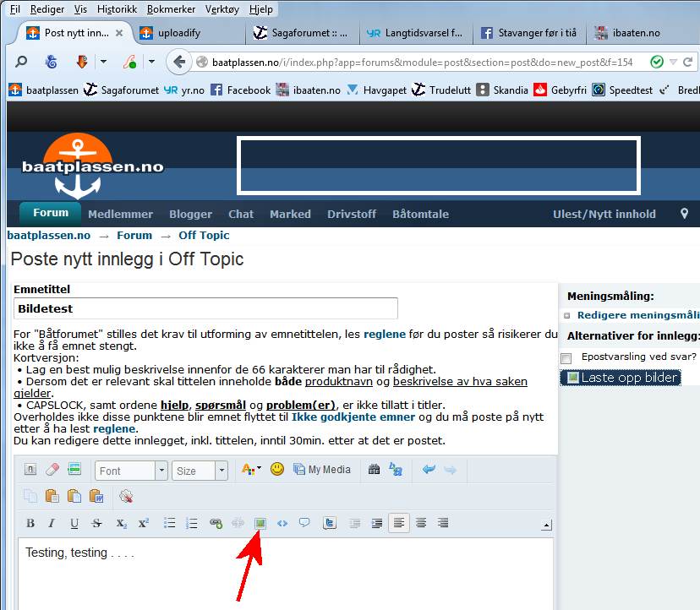
Task: Click the Replace text icon
Action: 396,469
